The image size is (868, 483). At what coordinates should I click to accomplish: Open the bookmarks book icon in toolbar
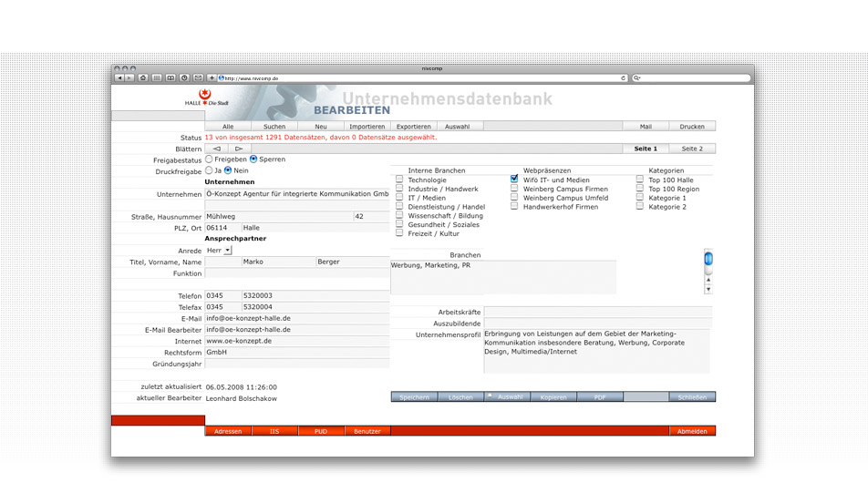coord(170,78)
